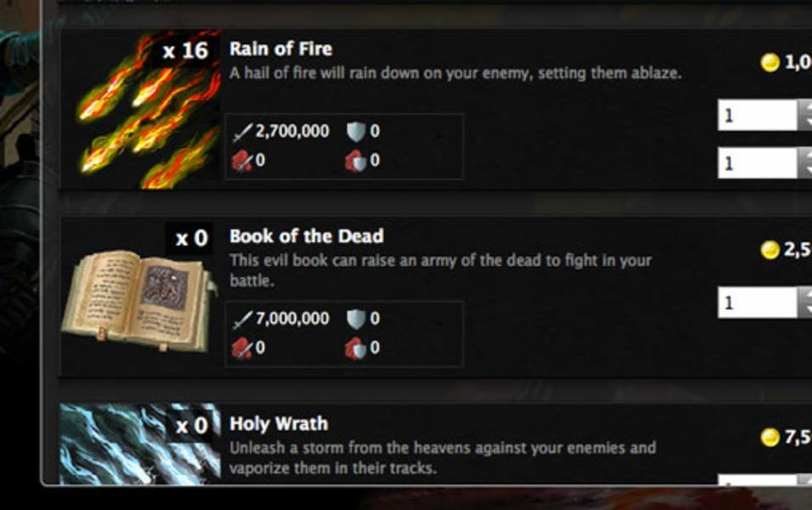Click Book of the Dead silver shield icon
Image resolution: width=812 pixels, height=510 pixels.
[x=356, y=319]
